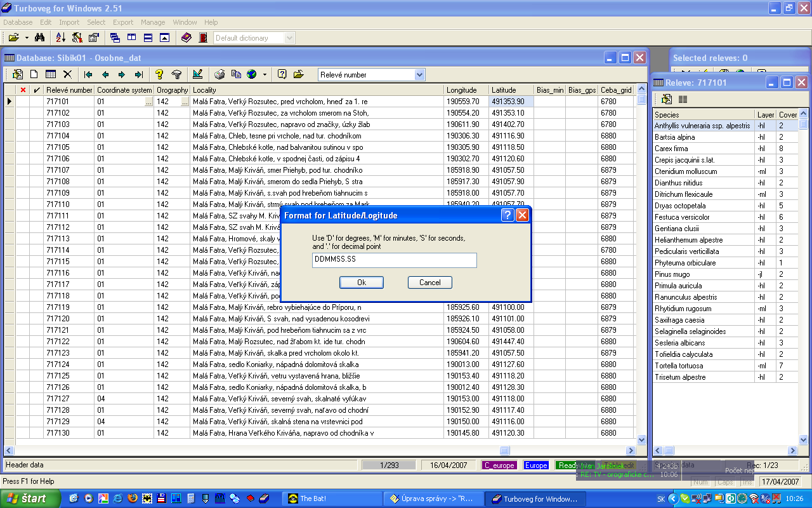Click the purple dictionary book icon
This screenshot has height=508, width=812.
[x=186, y=38]
